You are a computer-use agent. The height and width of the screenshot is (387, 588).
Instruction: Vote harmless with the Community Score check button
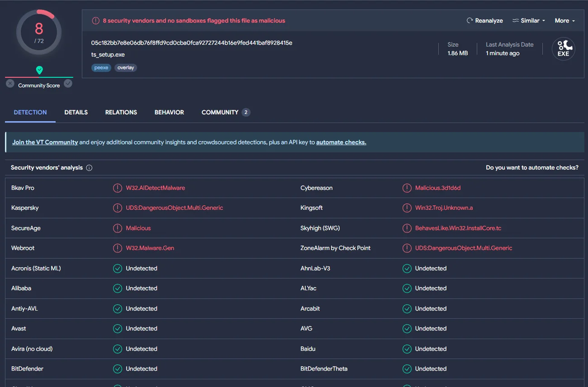tap(68, 84)
